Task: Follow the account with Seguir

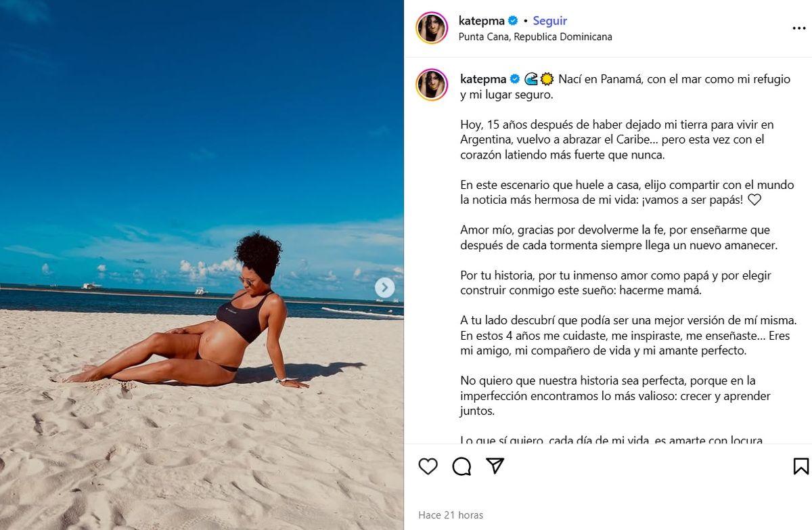Action: click(x=549, y=21)
